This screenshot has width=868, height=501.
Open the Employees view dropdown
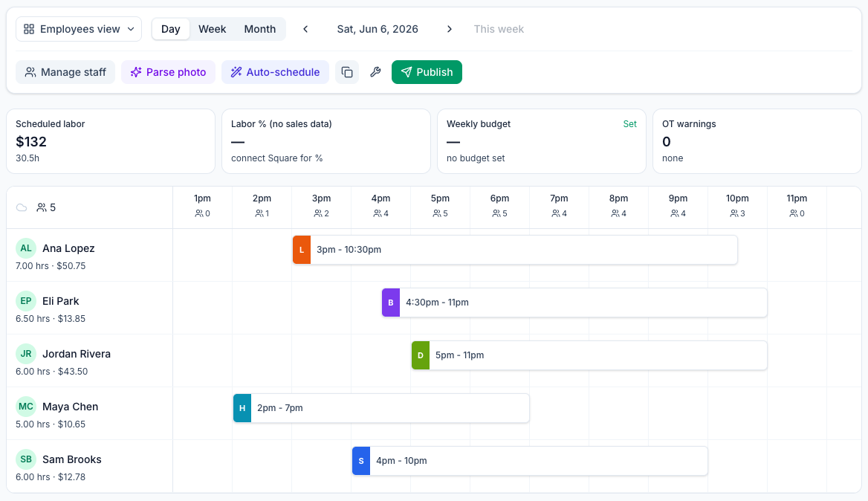coord(79,29)
